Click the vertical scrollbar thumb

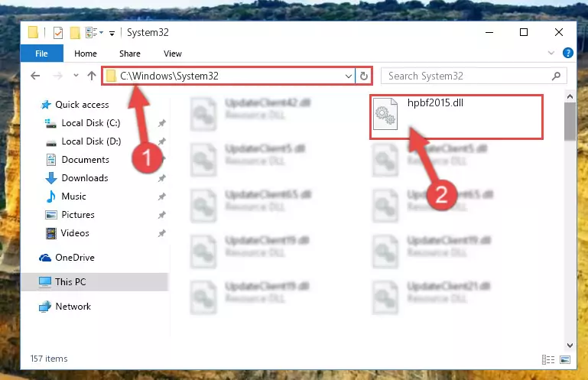570,122
